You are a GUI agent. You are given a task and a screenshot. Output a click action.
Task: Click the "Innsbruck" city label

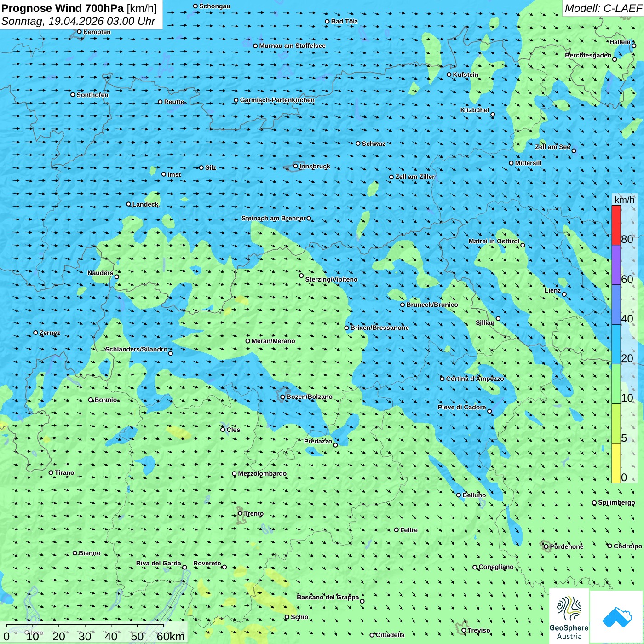click(x=315, y=166)
